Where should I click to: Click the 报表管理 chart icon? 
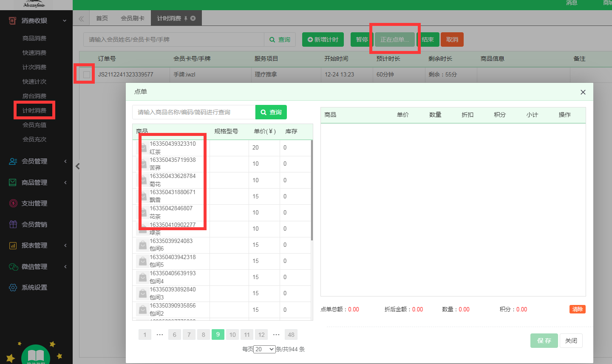pos(13,245)
